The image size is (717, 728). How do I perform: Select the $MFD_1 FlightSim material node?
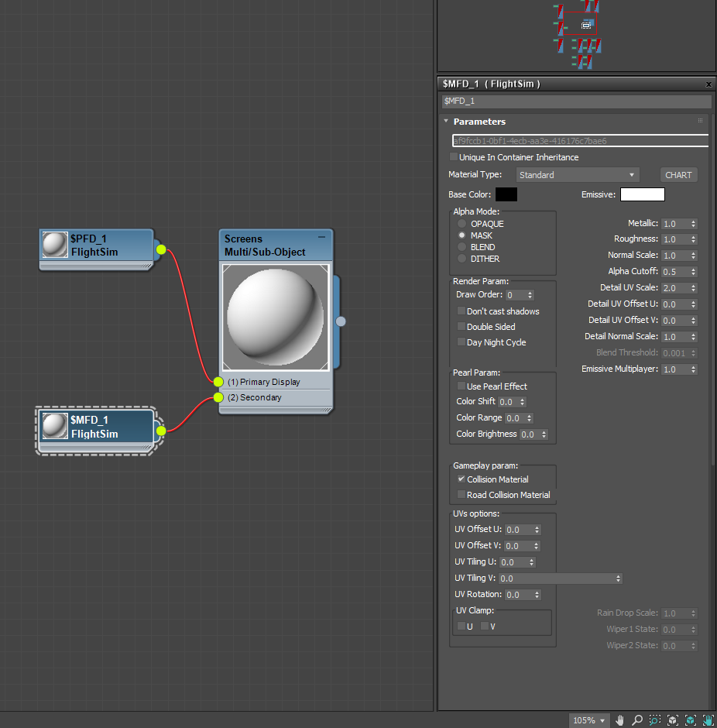(97, 431)
